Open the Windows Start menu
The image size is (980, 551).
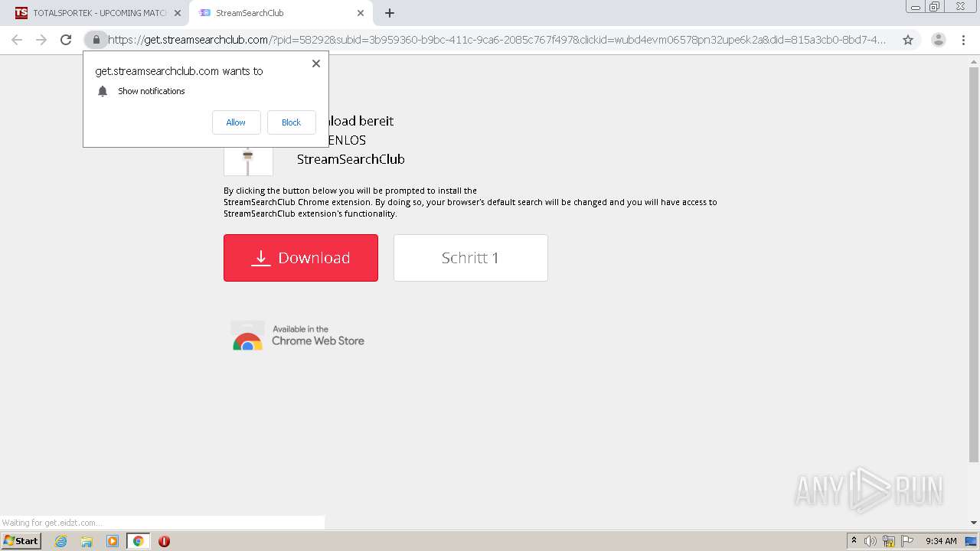click(21, 541)
